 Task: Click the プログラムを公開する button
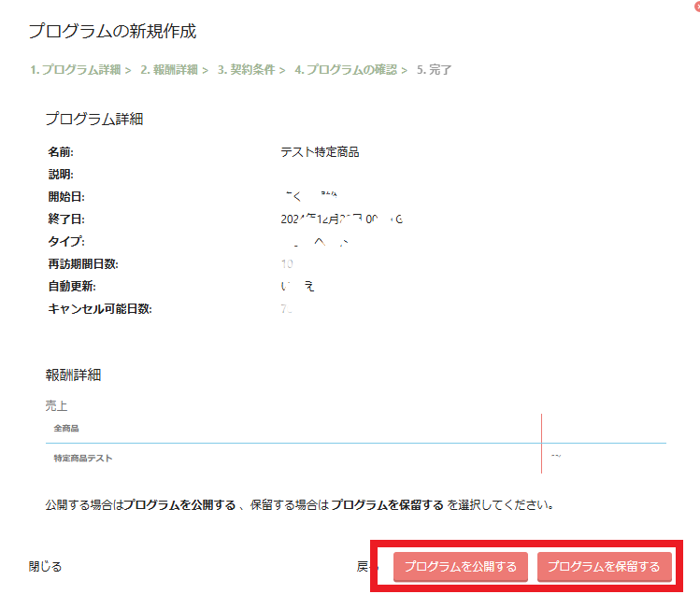click(x=461, y=567)
